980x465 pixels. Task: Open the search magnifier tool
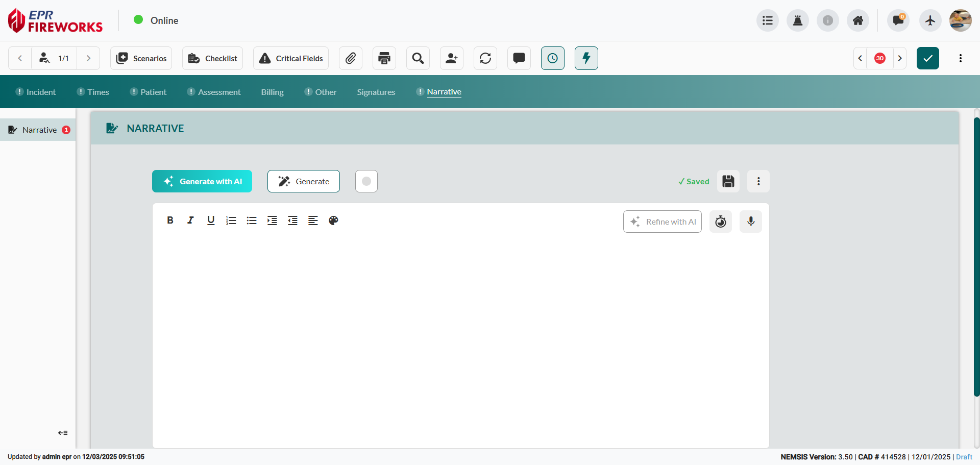tap(418, 58)
